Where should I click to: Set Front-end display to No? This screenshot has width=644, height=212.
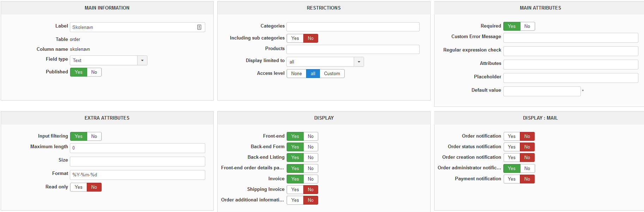pyautogui.click(x=311, y=137)
